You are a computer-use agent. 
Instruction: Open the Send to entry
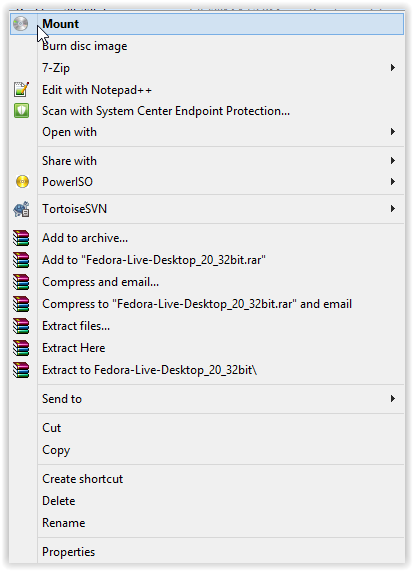[x=207, y=399]
